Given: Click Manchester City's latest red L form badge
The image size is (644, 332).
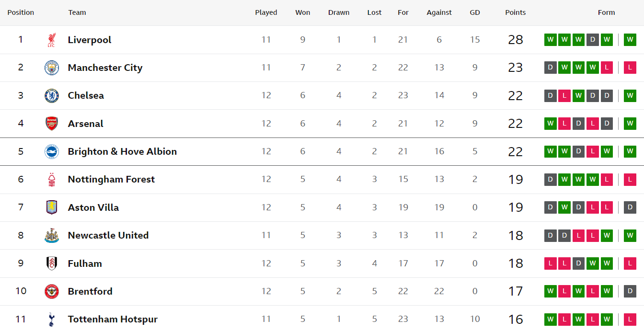Looking at the screenshot, I should point(630,68).
